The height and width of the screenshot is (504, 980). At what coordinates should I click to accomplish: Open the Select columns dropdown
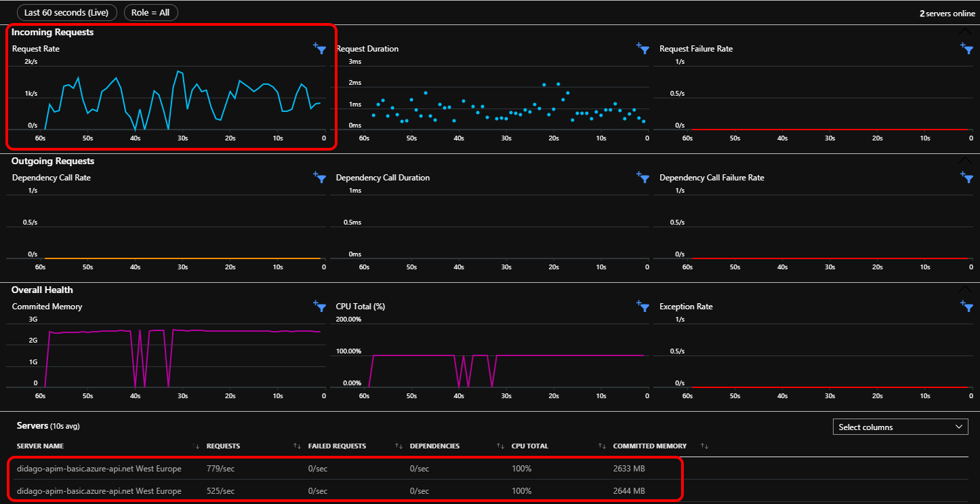point(900,427)
